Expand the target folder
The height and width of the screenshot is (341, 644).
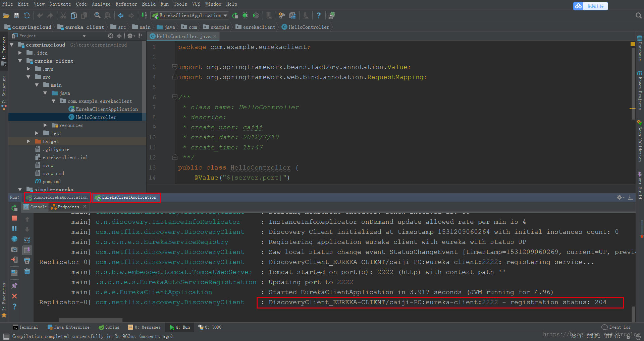[x=29, y=141]
